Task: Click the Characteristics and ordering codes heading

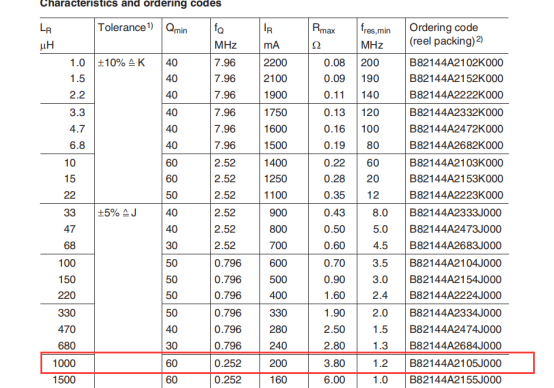Action: click(131, 4)
